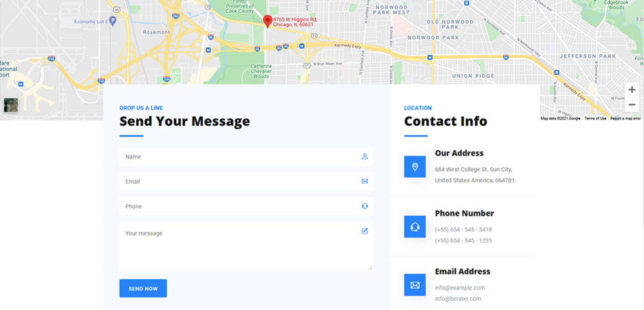Screen dimensions: 644x310
Task: Click the blue LOCATION label
Action: pos(418,108)
